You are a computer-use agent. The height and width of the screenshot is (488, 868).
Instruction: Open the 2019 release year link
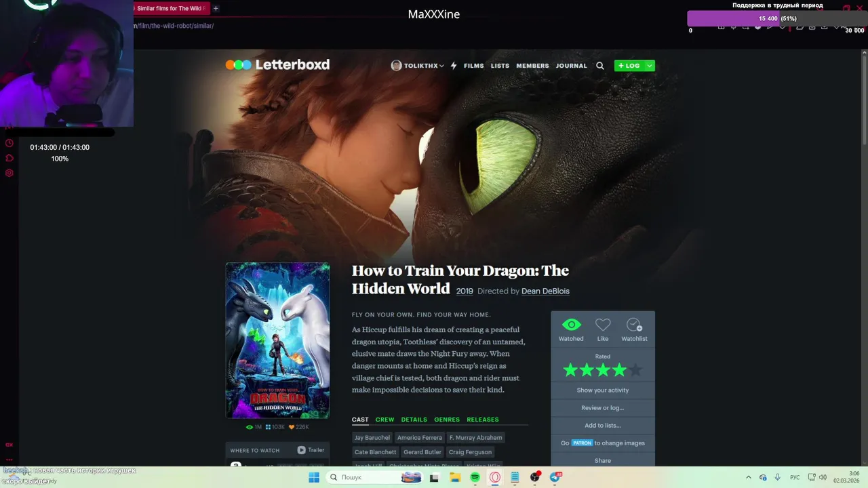click(465, 291)
